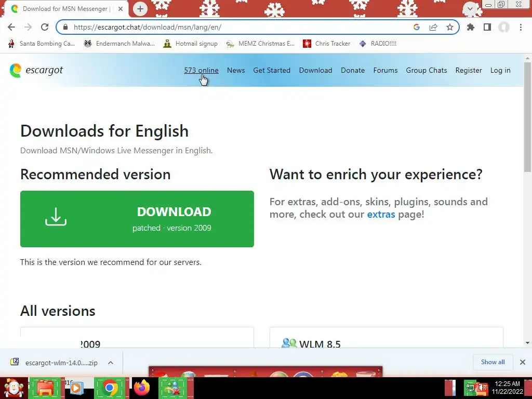Click the address bar URL field
The height and width of the screenshot is (399, 532).
click(237, 27)
